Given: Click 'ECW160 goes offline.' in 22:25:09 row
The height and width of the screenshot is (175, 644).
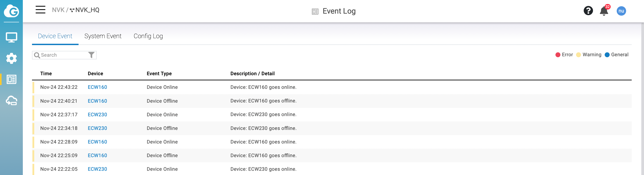Looking at the screenshot, I should point(272,156).
